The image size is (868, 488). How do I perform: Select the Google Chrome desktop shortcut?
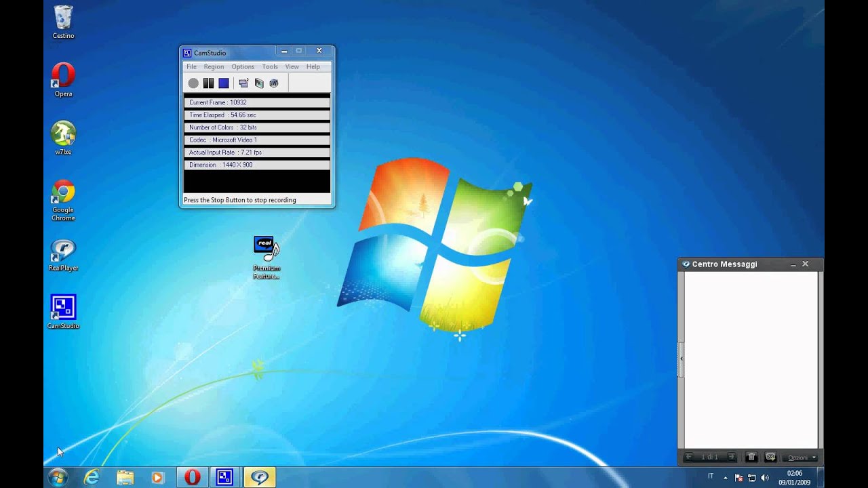pyautogui.click(x=63, y=201)
